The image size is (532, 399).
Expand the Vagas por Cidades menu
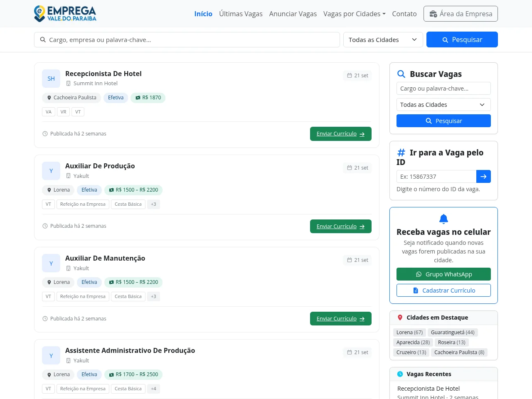[x=355, y=14]
